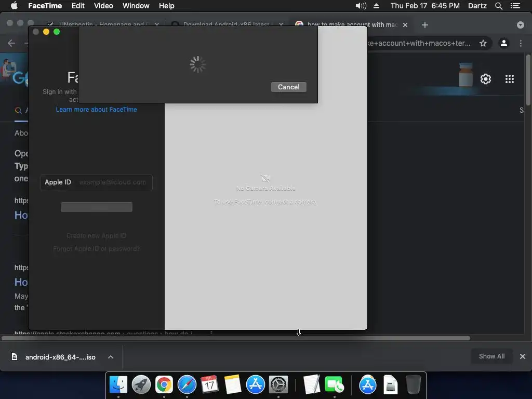Image resolution: width=532 pixels, height=399 pixels.
Task: Open the Trash in Dock
Action: click(413, 384)
